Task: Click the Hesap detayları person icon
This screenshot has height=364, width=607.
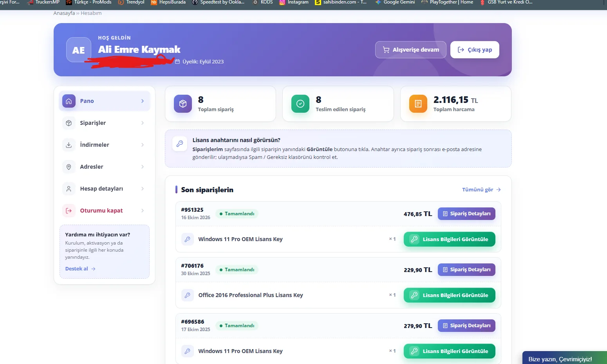Action: 69,189
